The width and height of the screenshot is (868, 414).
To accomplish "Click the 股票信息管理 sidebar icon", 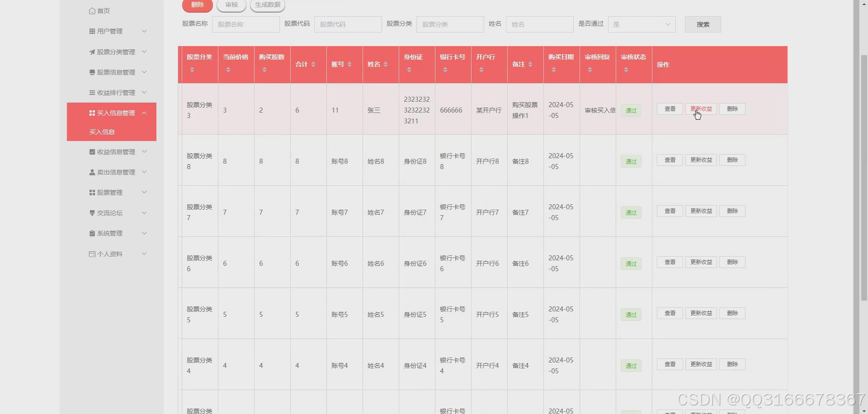I will pos(92,72).
